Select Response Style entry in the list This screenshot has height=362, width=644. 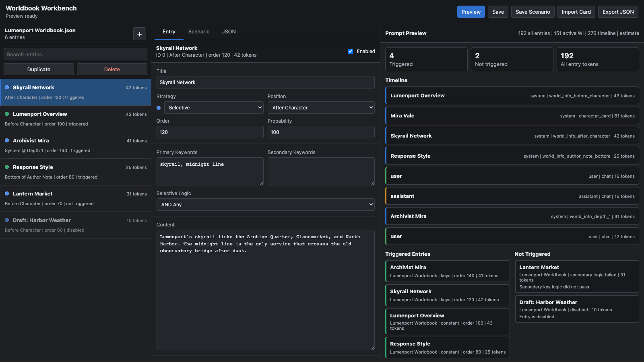coord(76,172)
